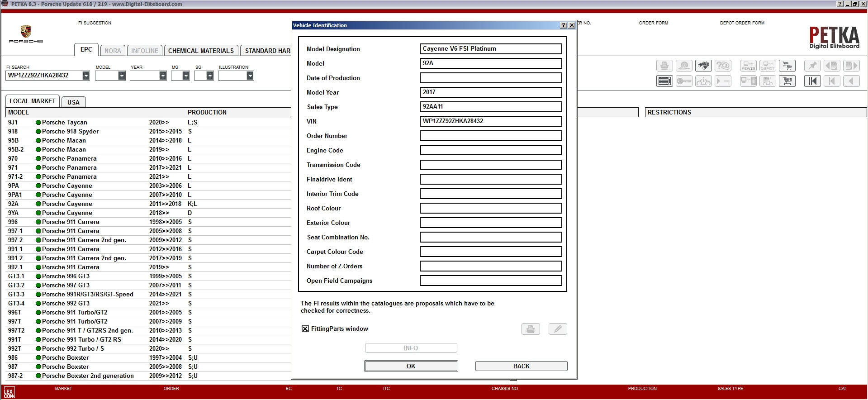This screenshot has height=400, width=868.
Task: Select Porsche 918 Spyder in model list
Action: click(70, 131)
